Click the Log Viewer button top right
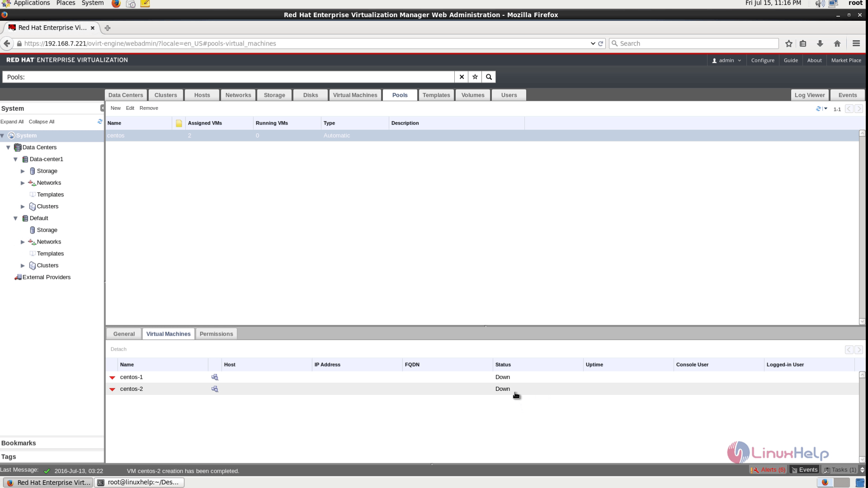 coord(810,95)
